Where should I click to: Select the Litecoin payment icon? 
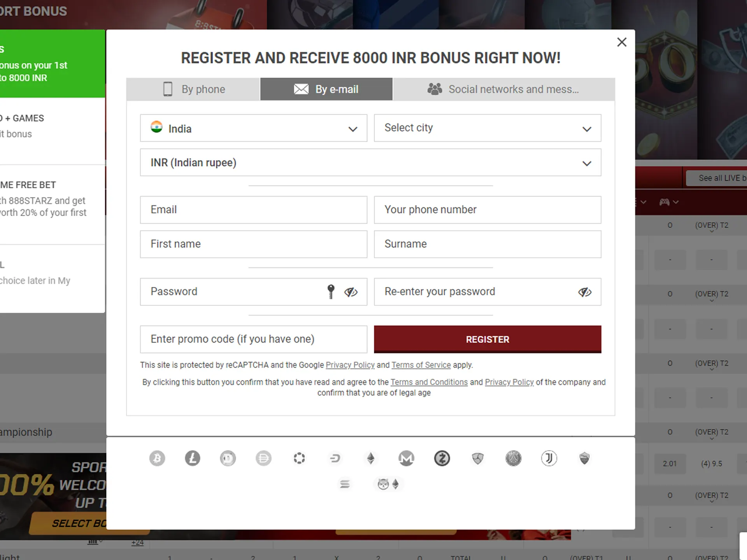(192, 458)
